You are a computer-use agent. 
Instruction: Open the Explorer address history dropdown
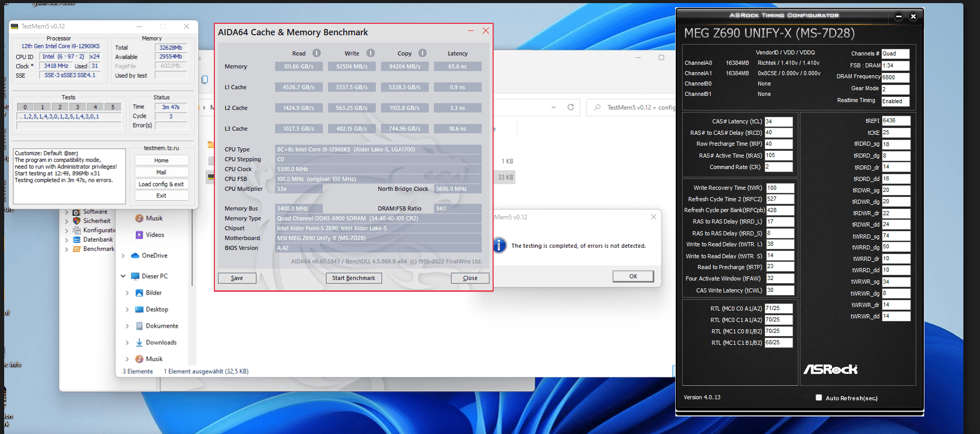click(x=554, y=107)
